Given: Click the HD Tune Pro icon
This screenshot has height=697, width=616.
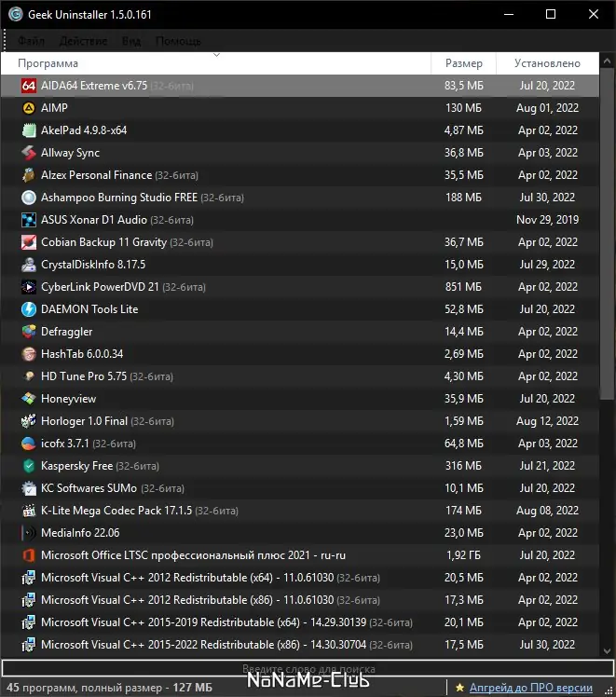Looking at the screenshot, I should pyautogui.click(x=29, y=376).
